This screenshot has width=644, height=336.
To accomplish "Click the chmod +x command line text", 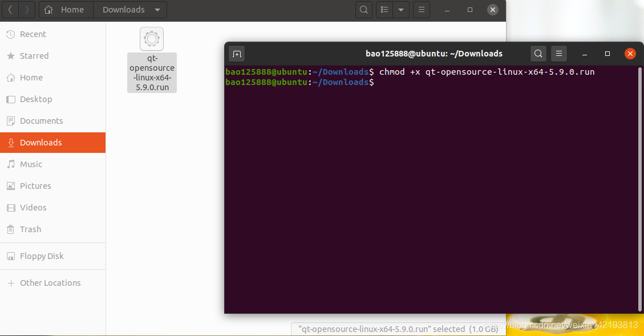I will pyautogui.click(x=487, y=72).
